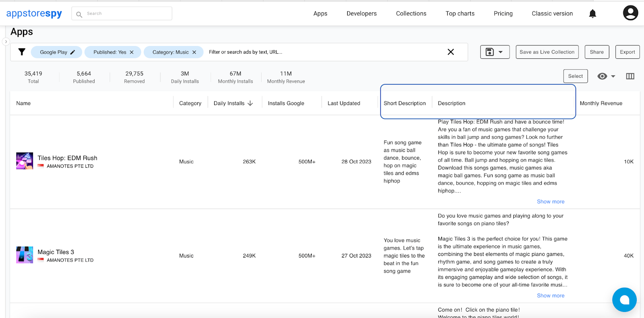Sort by Last Updated column header
This screenshot has height=318, width=644.
tap(344, 103)
